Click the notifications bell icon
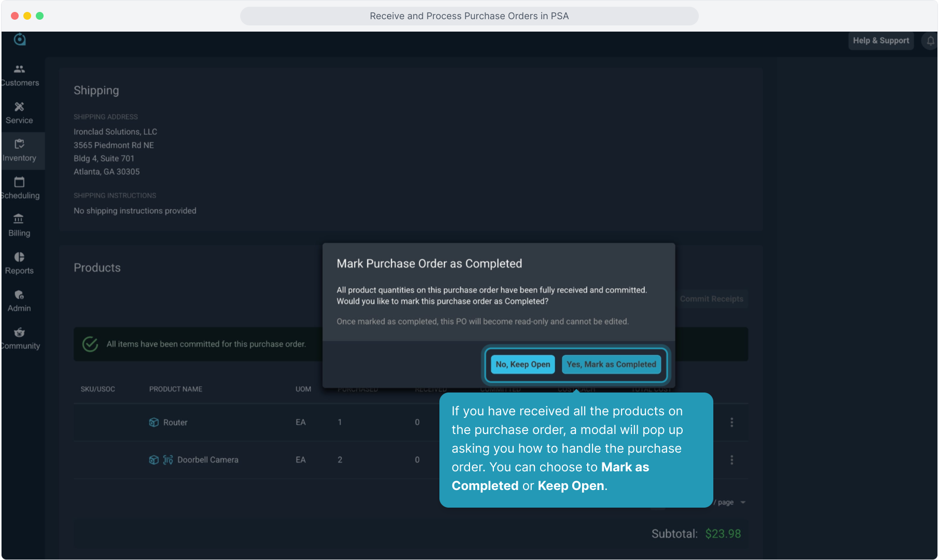The image size is (939, 560). (x=930, y=41)
